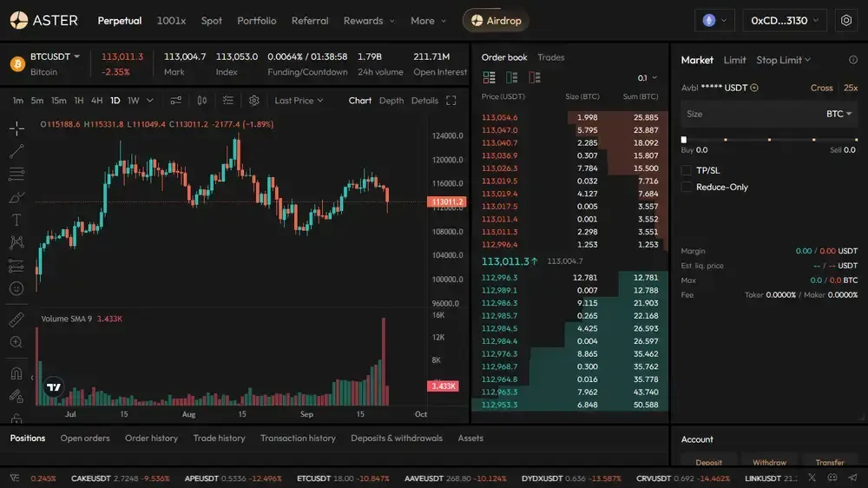This screenshot has height=488, width=868.
Task: Click the TradingView logo on chart
Action: 54,386
